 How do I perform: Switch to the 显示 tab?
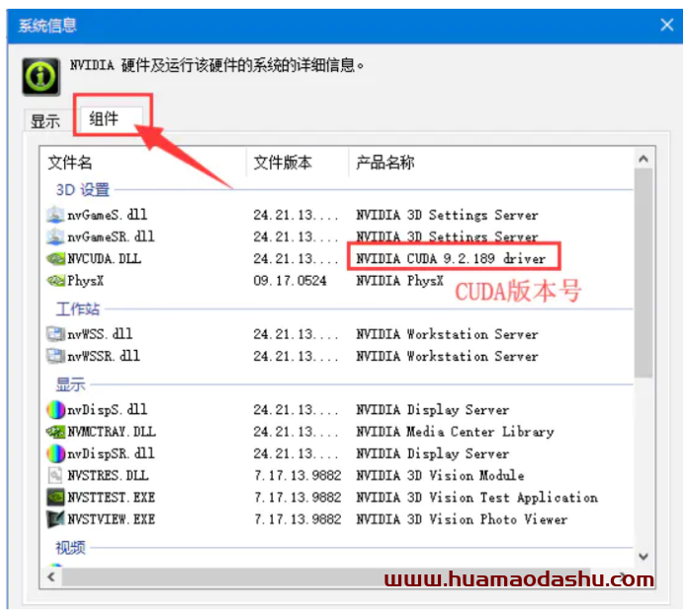pyautogui.click(x=45, y=121)
